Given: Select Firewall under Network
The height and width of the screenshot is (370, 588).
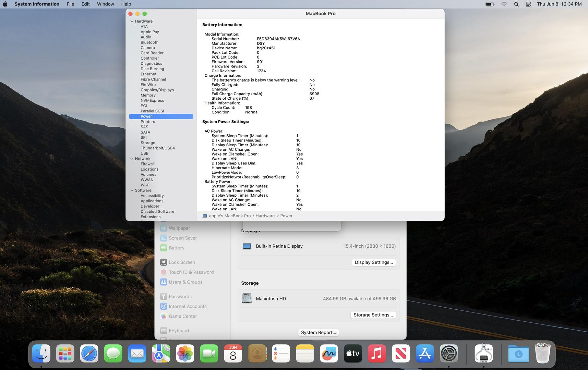Looking at the screenshot, I should [147, 164].
